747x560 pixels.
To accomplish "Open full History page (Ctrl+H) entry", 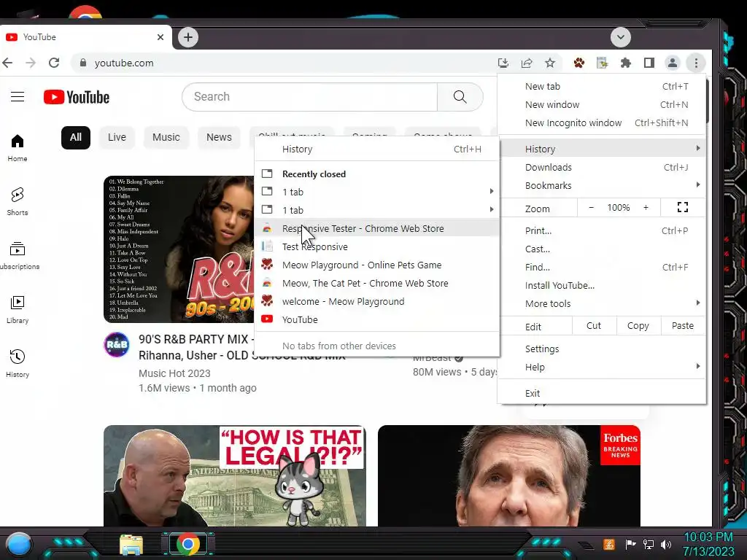I will pos(377,149).
